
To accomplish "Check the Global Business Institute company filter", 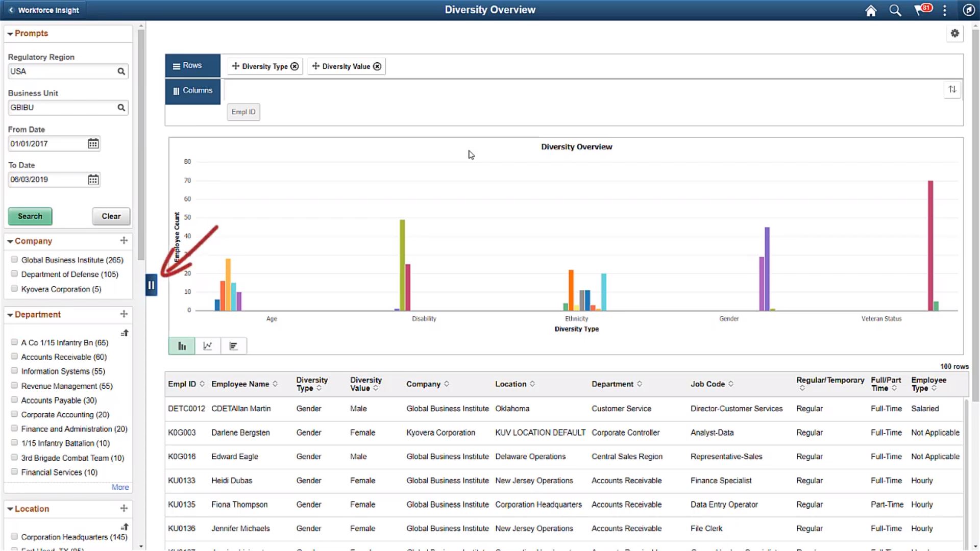I will tap(14, 259).
